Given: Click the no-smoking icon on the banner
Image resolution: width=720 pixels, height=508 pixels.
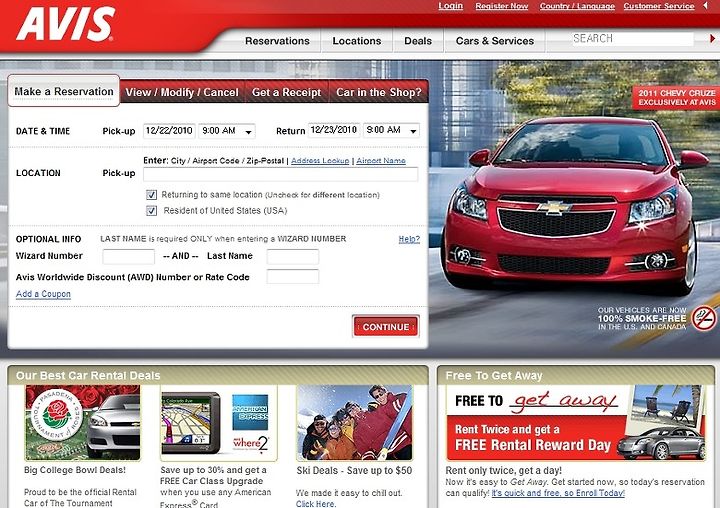Looking at the screenshot, I should pos(703,318).
